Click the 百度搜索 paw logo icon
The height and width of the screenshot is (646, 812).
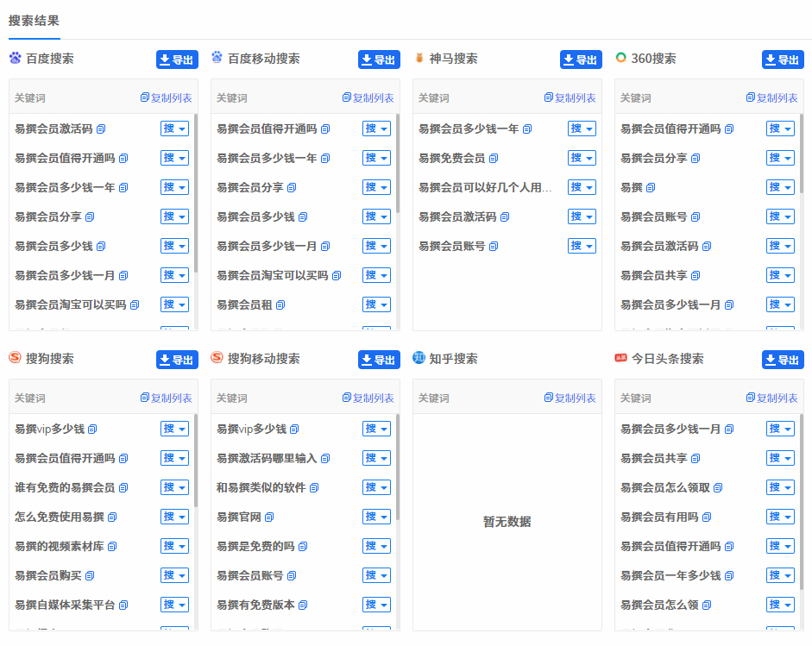point(15,58)
